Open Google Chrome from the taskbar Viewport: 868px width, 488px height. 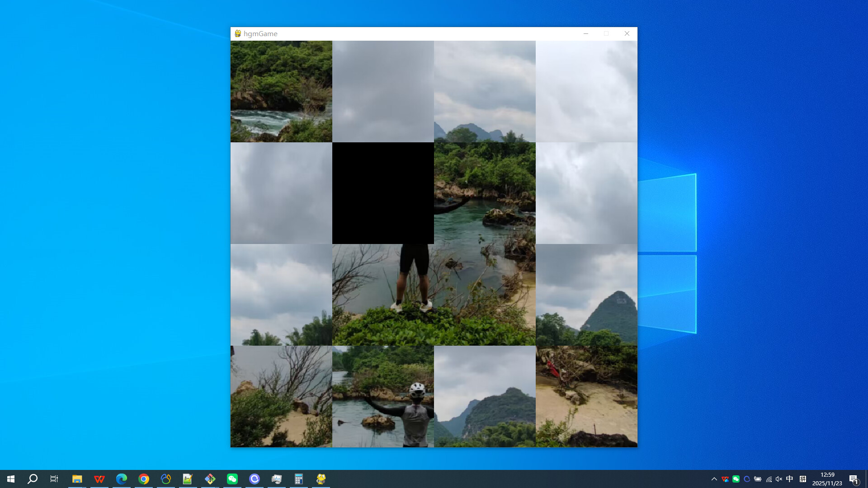coord(144,479)
